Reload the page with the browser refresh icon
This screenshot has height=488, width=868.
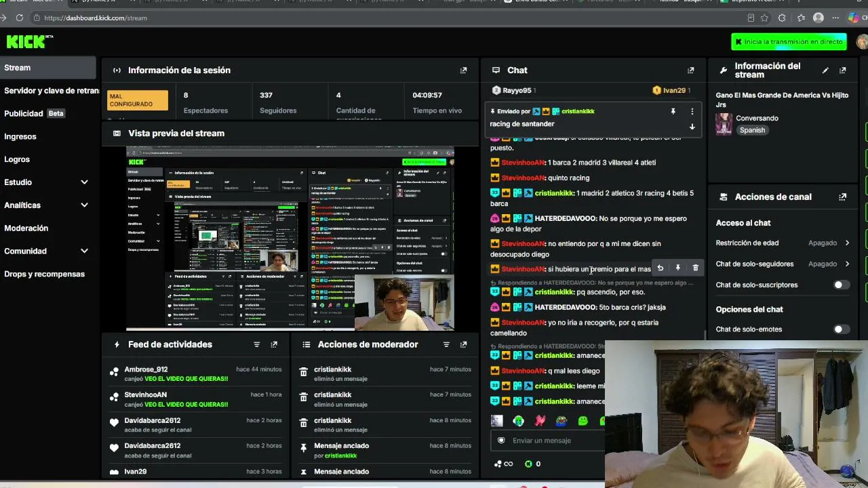(20, 18)
